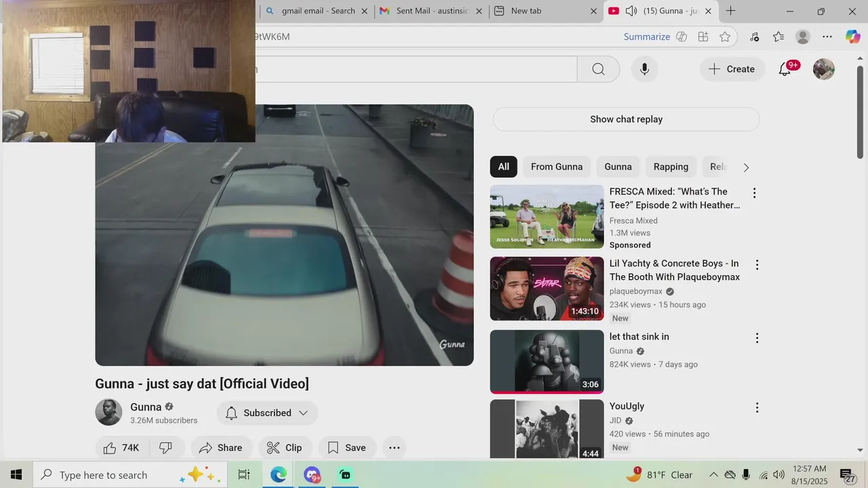Viewport: 868px width, 488px height.
Task: Open Edge split screen icon in address bar
Action: click(x=682, y=37)
